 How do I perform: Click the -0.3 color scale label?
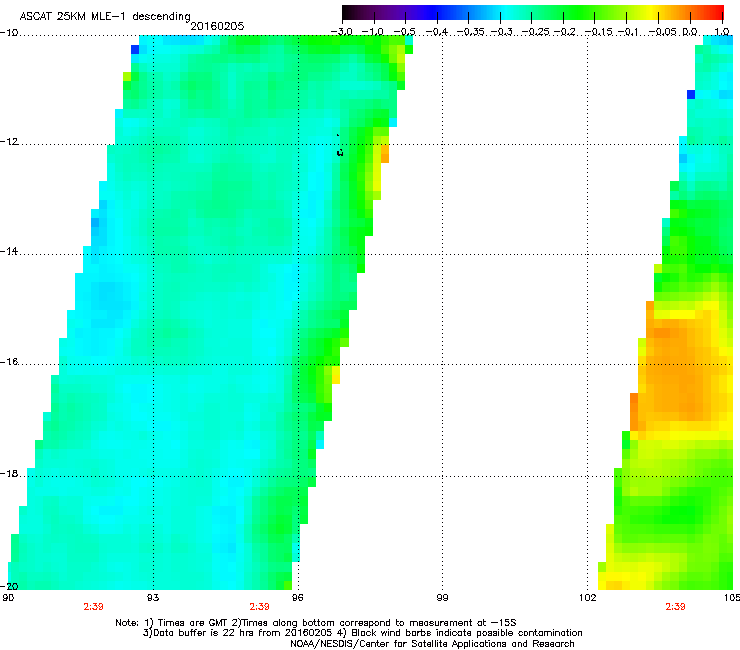501,32
